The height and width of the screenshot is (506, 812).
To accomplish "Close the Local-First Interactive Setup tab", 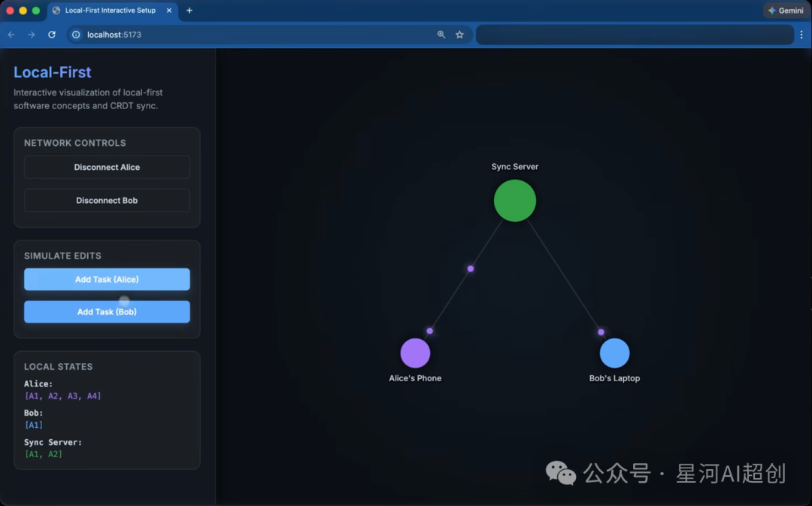I will coord(168,11).
